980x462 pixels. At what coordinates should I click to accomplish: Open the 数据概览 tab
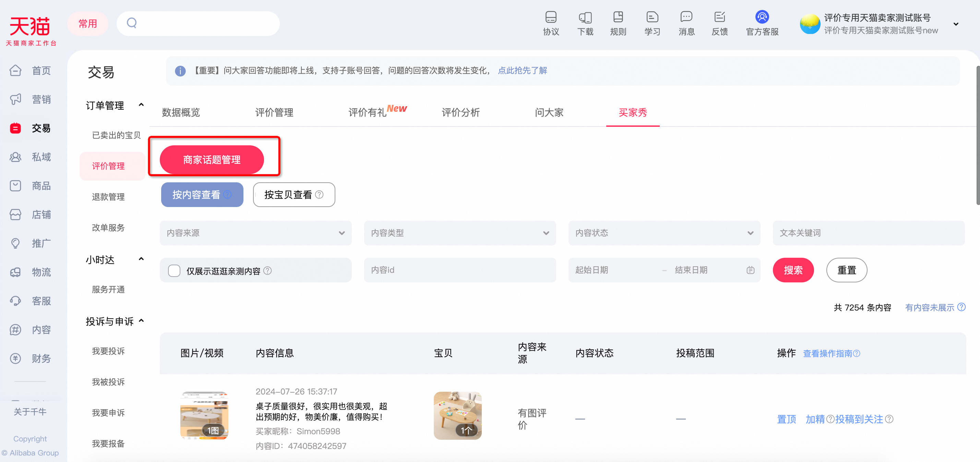pos(181,112)
